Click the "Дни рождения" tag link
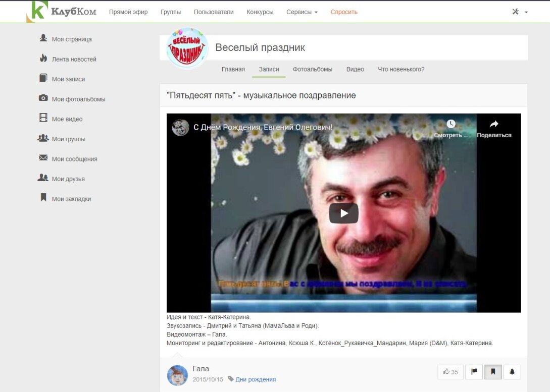The image size is (550, 392). tap(256, 379)
